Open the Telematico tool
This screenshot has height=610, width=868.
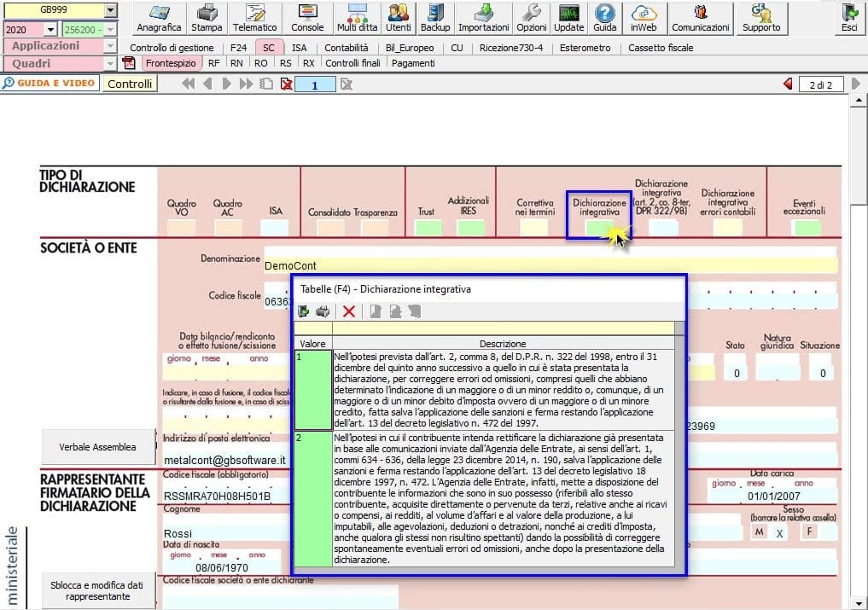254,18
